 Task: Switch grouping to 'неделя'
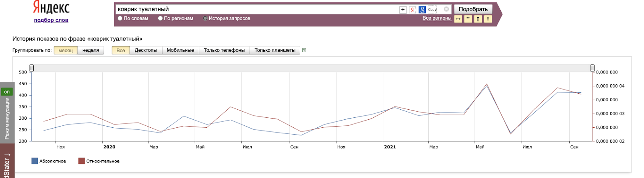coord(91,50)
